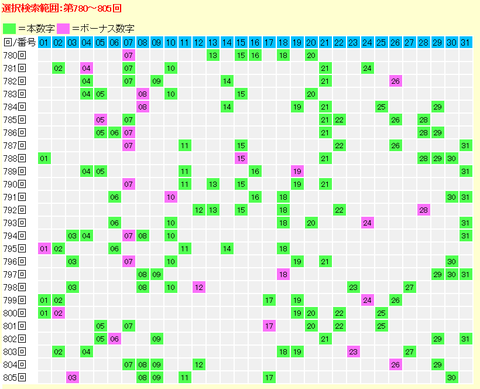
Task: Click pink bonus 02 in row 800回
Action: coord(58,313)
